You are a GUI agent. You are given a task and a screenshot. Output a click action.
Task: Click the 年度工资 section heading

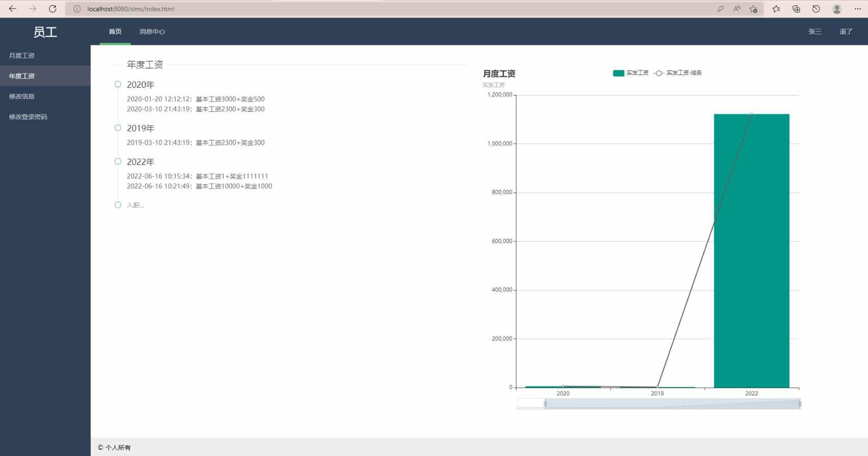(x=145, y=65)
